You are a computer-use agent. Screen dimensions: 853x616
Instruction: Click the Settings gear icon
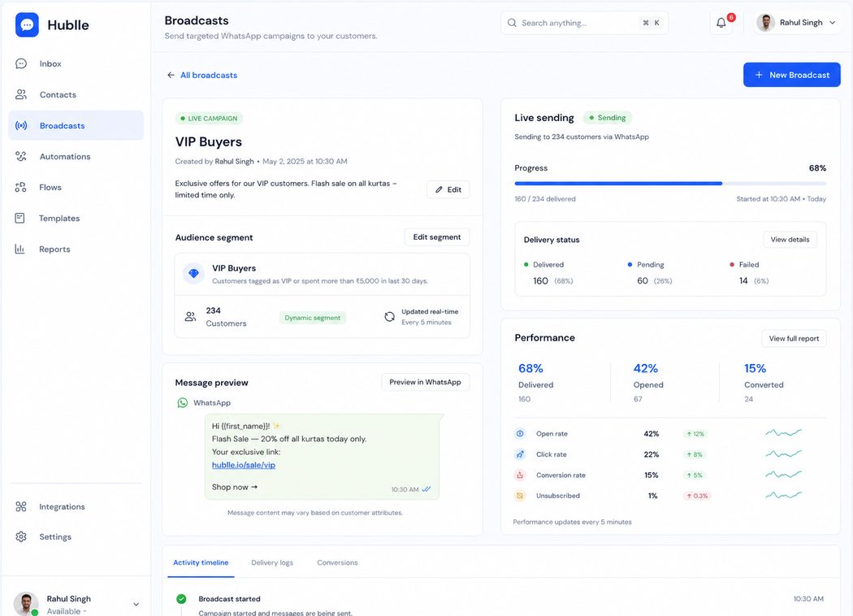[x=20, y=536]
